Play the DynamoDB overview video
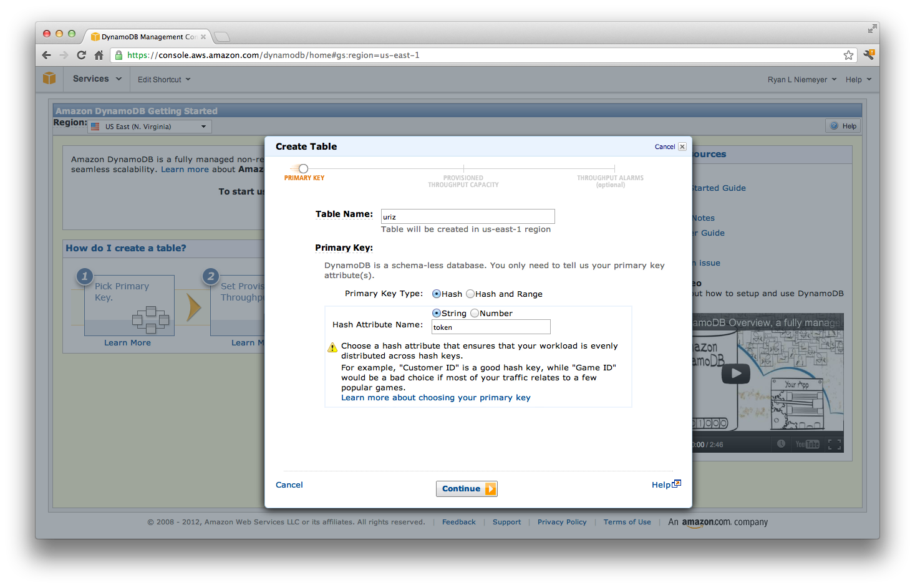The image size is (915, 588). [x=736, y=374]
